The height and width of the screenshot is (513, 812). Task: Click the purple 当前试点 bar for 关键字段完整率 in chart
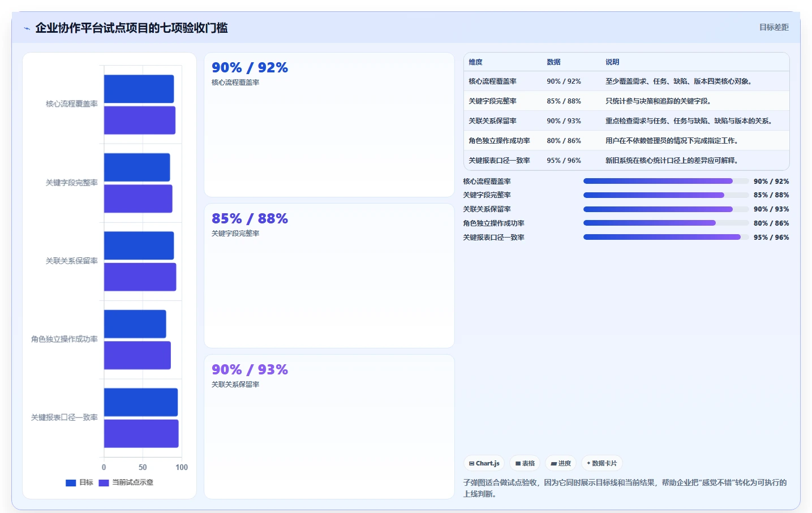click(x=138, y=199)
